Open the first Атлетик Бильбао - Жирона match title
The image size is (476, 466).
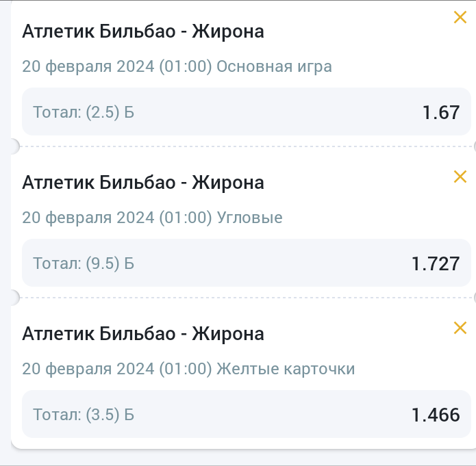(143, 31)
